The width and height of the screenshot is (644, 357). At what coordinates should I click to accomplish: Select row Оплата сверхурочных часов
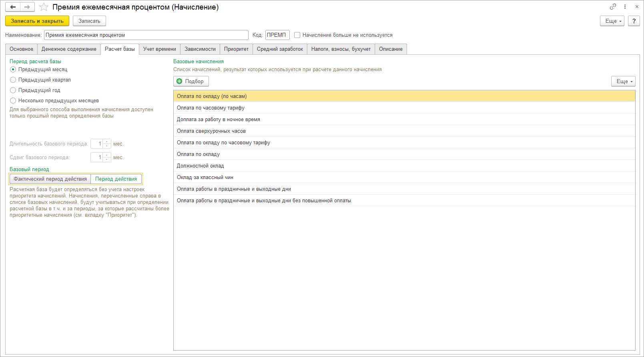(x=404, y=131)
